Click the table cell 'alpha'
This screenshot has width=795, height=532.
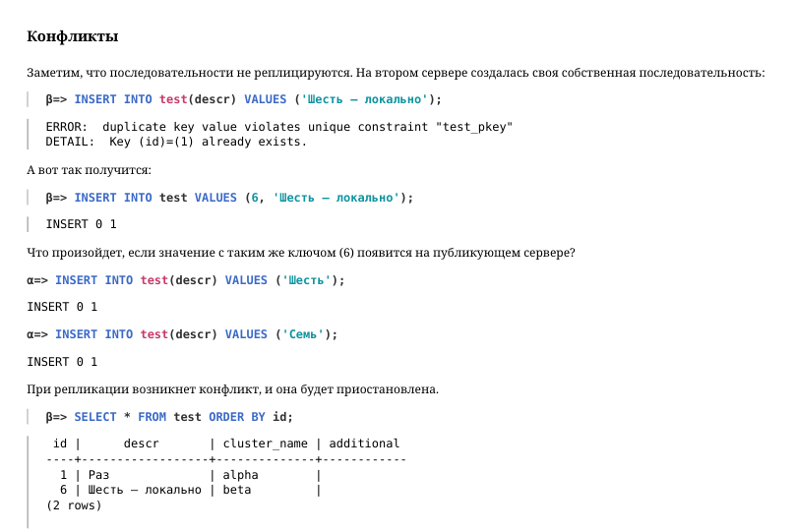point(240,475)
